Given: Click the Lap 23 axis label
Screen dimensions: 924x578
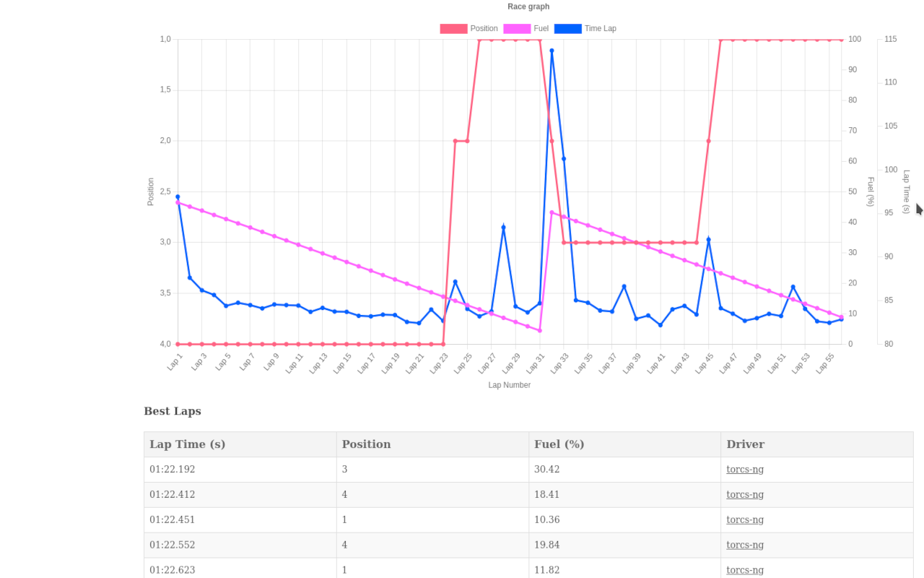Looking at the screenshot, I should coord(440,363).
